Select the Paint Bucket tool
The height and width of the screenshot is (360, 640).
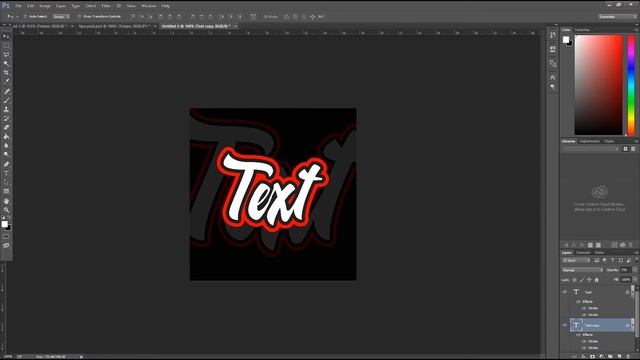pyautogui.click(x=6, y=136)
